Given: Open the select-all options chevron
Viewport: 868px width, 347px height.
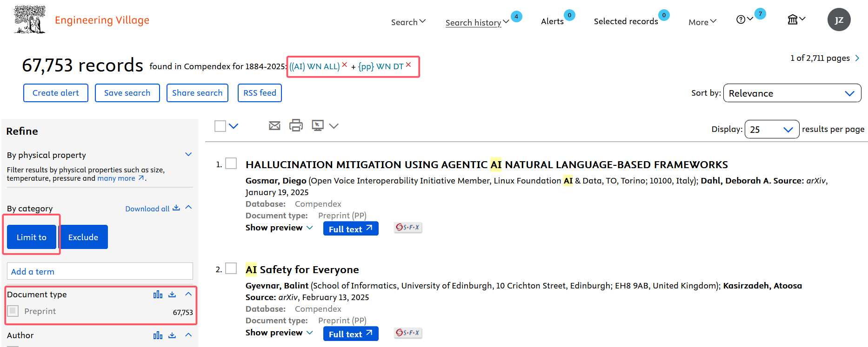Looking at the screenshot, I should click(x=234, y=126).
